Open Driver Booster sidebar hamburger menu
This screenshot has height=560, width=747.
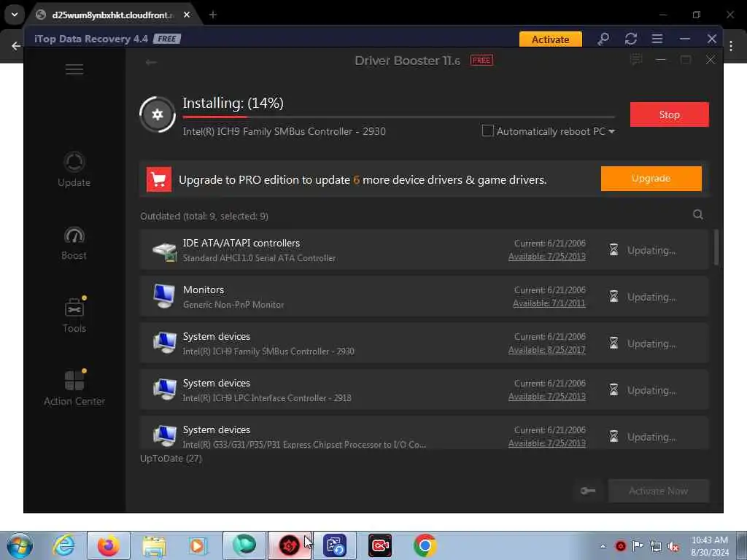[74, 69]
